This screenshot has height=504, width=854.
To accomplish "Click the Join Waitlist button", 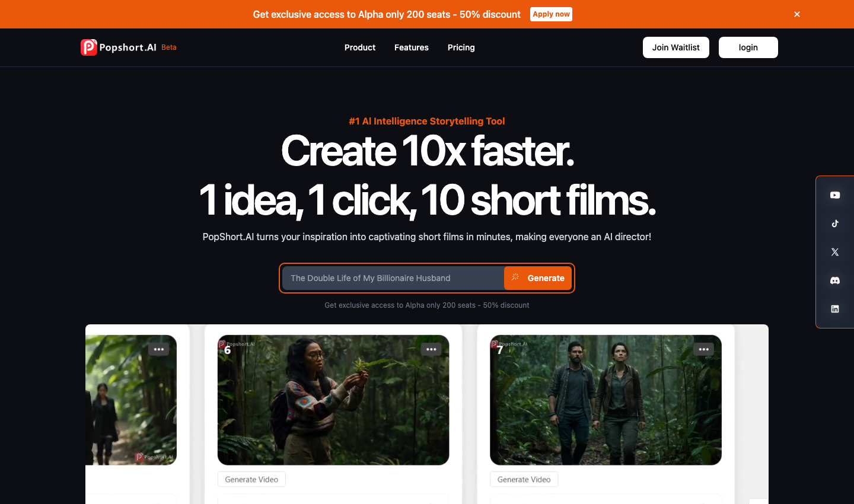I will 676,47.
